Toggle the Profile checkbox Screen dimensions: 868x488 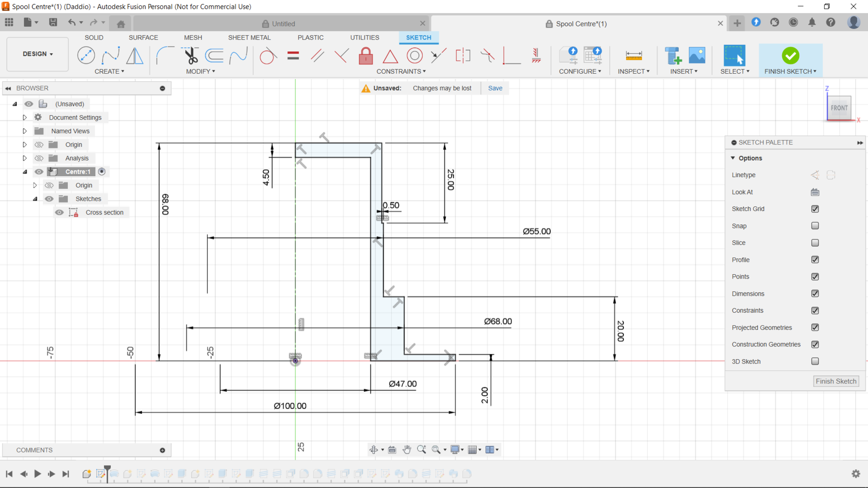pyautogui.click(x=815, y=260)
